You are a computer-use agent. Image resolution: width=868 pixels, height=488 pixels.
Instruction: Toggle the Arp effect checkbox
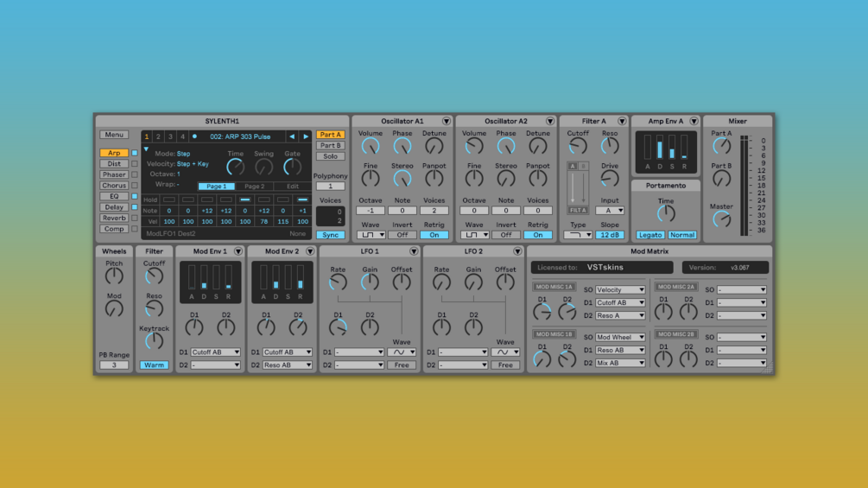pos(135,153)
